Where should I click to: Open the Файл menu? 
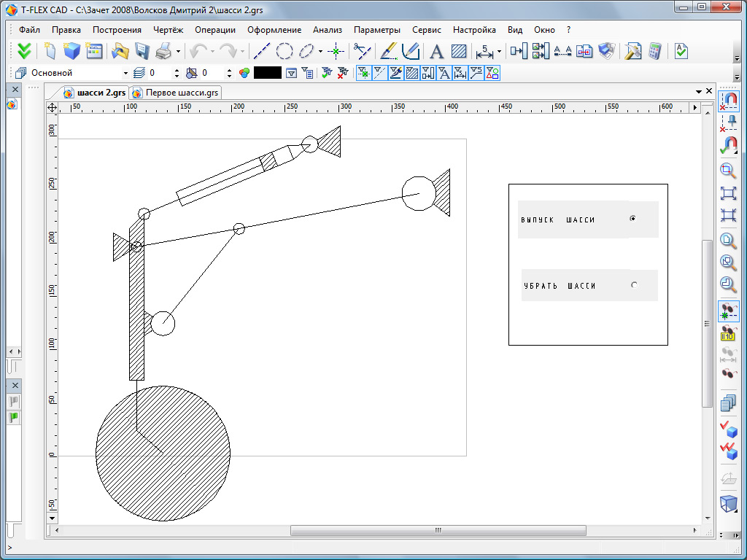(29, 29)
